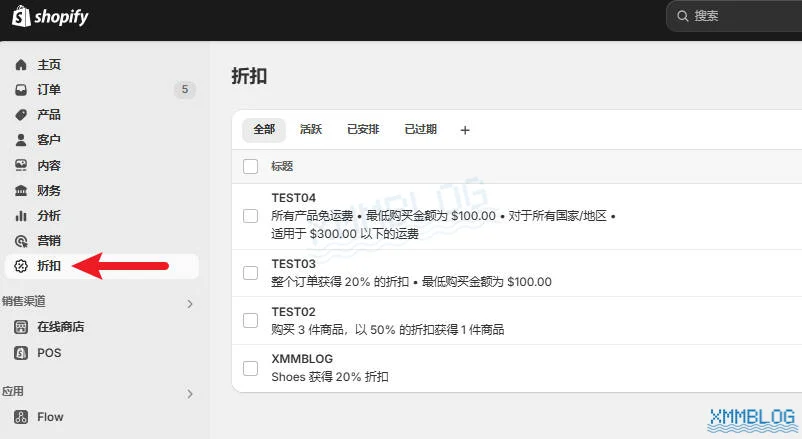Screen dimensions: 802x439
Task: Click the search magnifier icon
Action: tap(682, 16)
